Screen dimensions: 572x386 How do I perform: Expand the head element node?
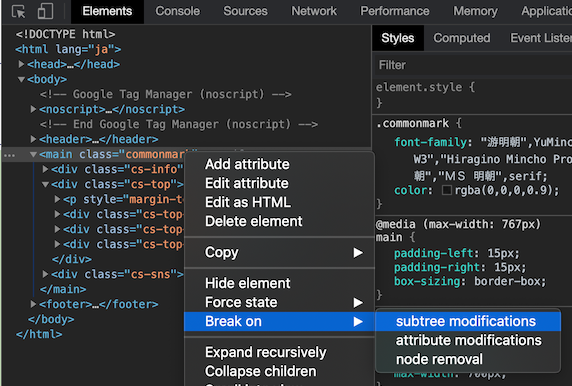[22, 64]
